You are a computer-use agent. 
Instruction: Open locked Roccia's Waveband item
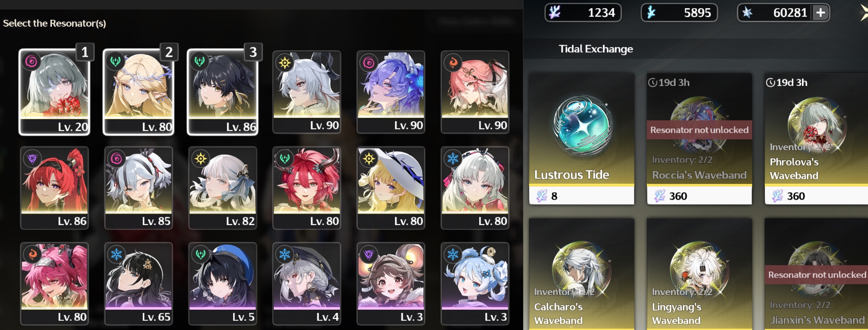[x=699, y=139]
